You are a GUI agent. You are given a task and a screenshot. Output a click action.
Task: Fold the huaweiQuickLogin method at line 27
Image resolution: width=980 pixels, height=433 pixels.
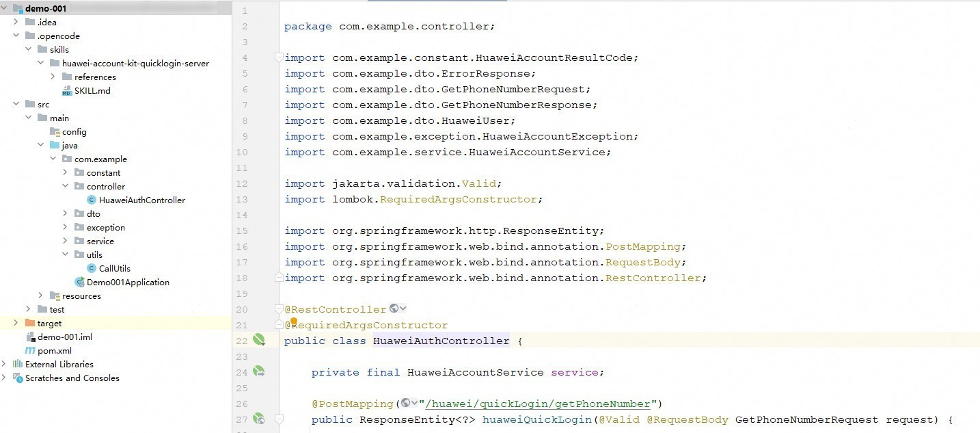pyautogui.click(x=279, y=419)
